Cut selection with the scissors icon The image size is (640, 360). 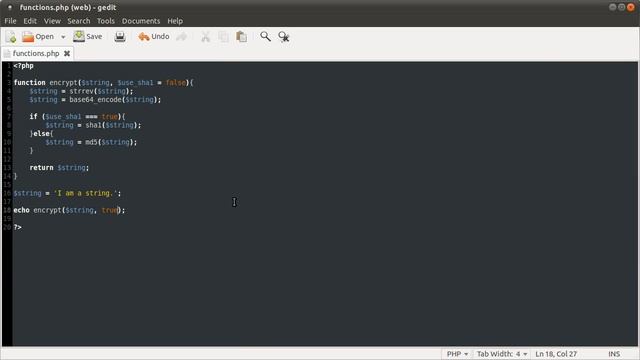point(205,37)
